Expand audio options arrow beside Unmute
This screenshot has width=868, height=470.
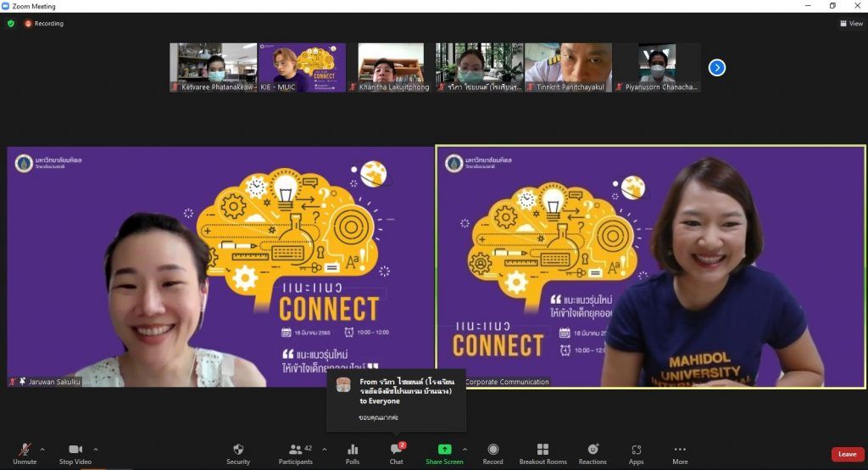[42, 449]
